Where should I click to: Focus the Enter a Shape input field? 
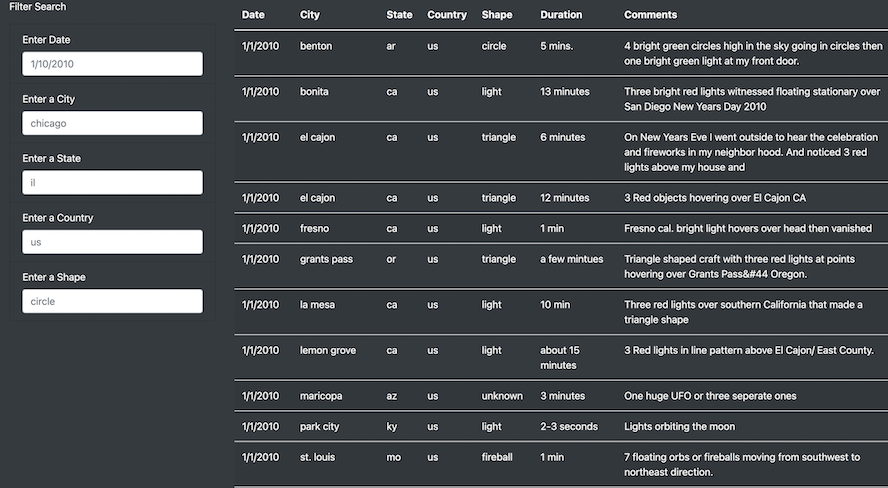(x=112, y=302)
